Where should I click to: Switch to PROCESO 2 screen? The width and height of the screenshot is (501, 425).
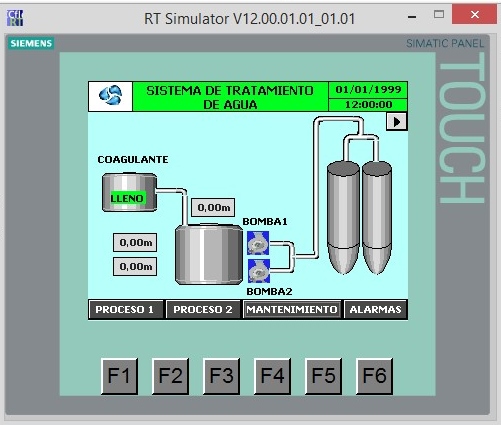(203, 310)
